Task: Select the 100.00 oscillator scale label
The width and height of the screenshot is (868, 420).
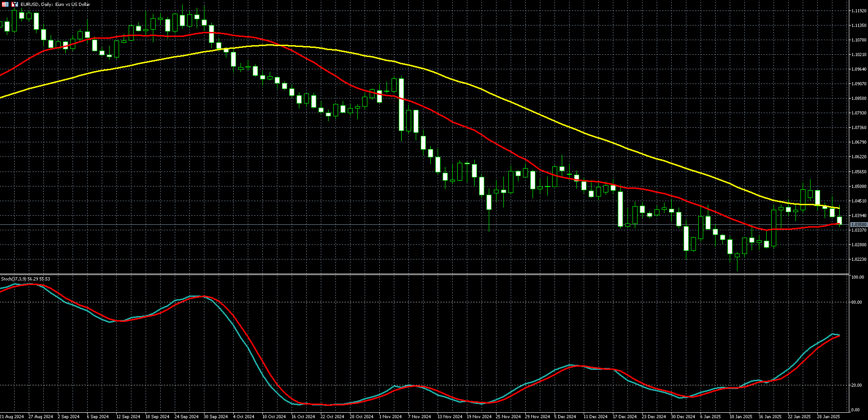Action: pos(858,277)
